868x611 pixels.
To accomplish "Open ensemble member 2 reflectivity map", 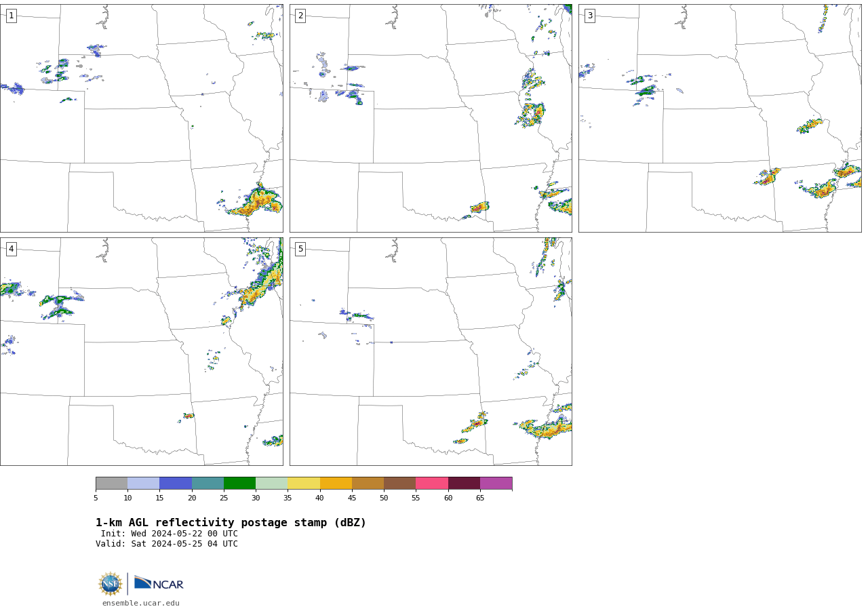I will 431,118.
